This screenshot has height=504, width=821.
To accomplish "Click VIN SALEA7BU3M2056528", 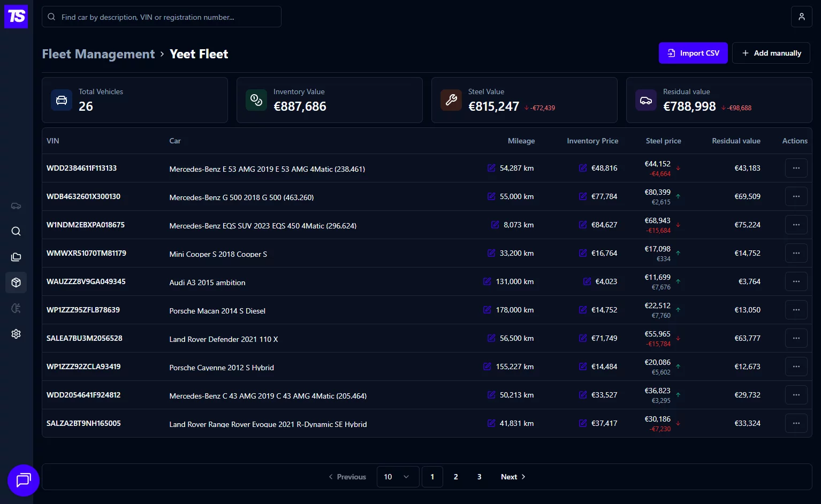I will [85, 338].
